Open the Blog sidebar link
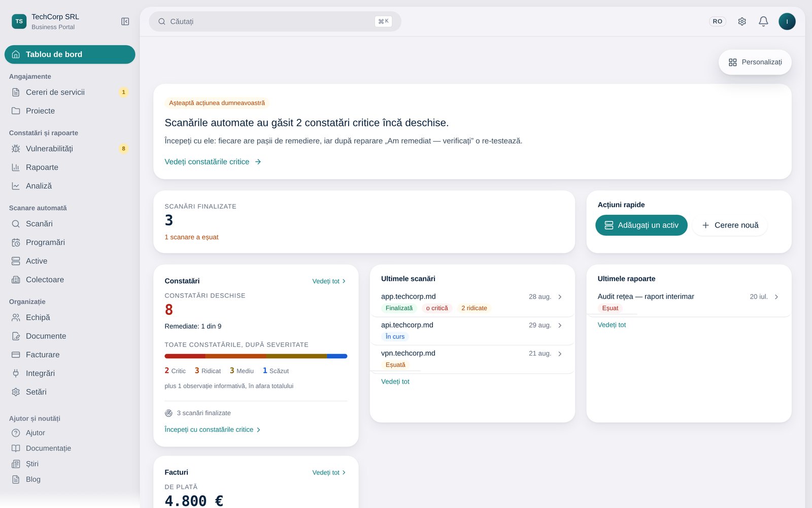Viewport: 812px width, 508px height. click(70, 480)
